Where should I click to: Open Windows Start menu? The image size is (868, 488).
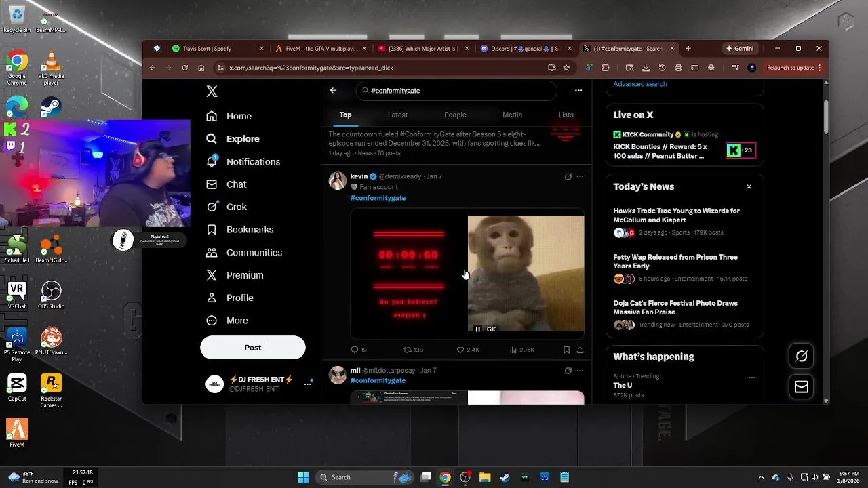pyautogui.click(x=304, y=477)
